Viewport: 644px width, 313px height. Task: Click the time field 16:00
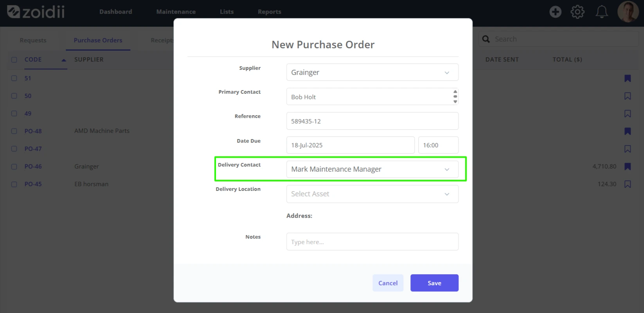click(438, 145)
